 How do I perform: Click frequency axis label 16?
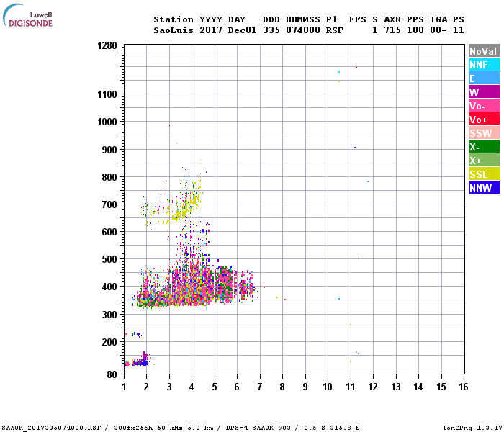click(x=464, y=387)
